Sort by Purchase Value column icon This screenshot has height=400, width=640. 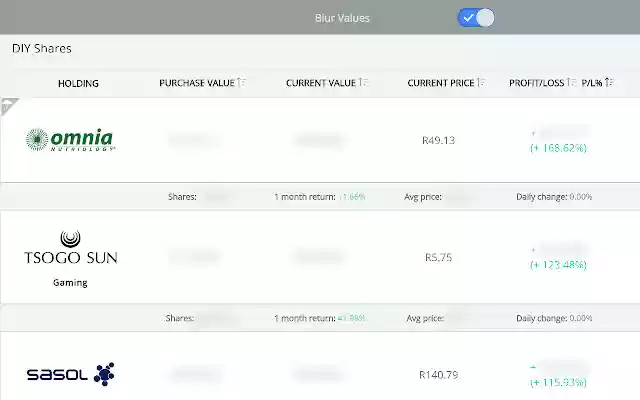click(241, 83)
